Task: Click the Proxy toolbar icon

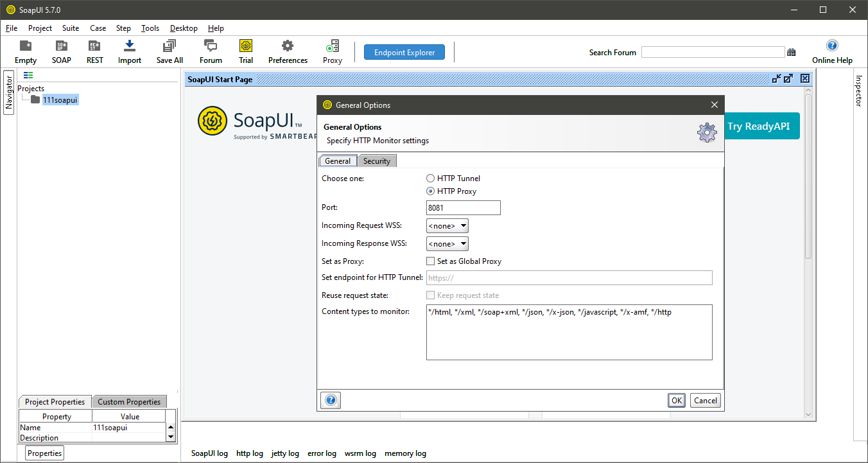Action: (333, 51)
